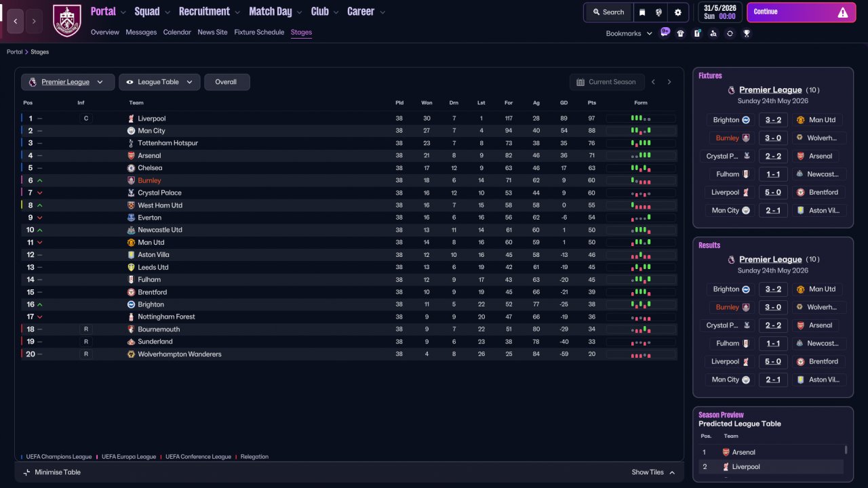Image resolution: width=868 pixels, height=488 pixels.
Task: Switch to the News Site tab
Action: (213, 33)
